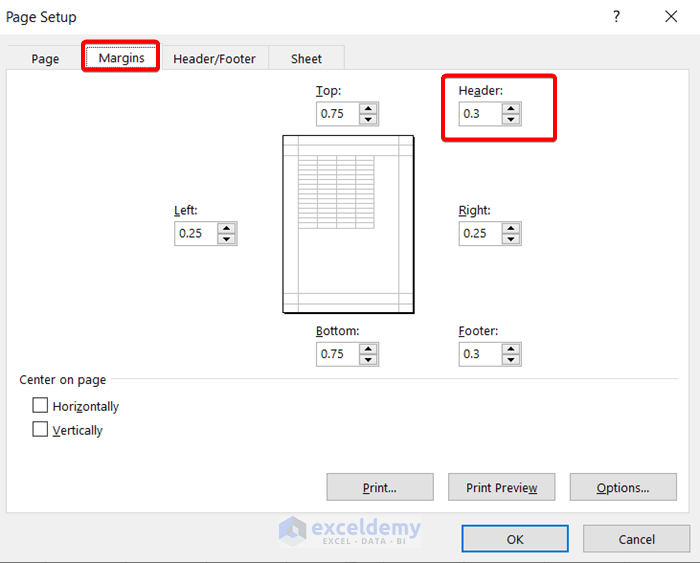700x563 pixels.
Task: Open the Margins tab
Action: coord(121,57)
